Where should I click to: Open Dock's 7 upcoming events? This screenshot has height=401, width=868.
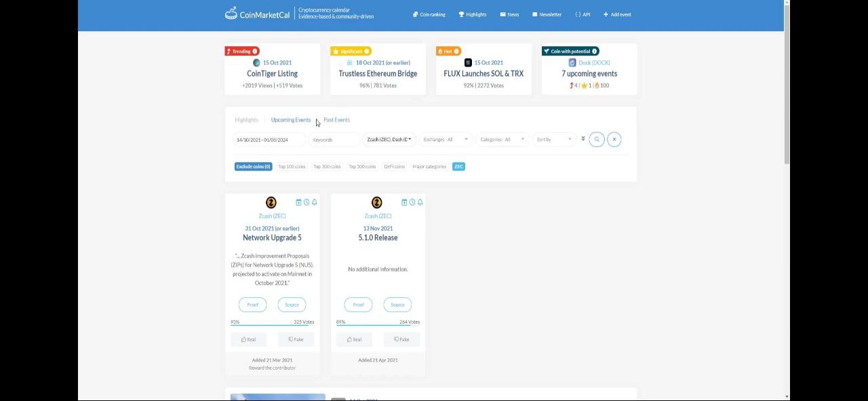point(589,73)
